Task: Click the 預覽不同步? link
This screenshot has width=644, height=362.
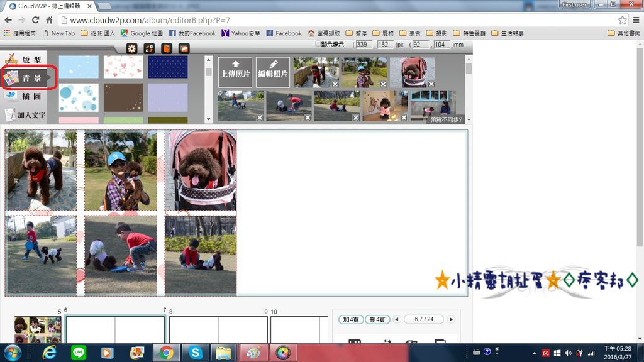Action: [447, 119]
